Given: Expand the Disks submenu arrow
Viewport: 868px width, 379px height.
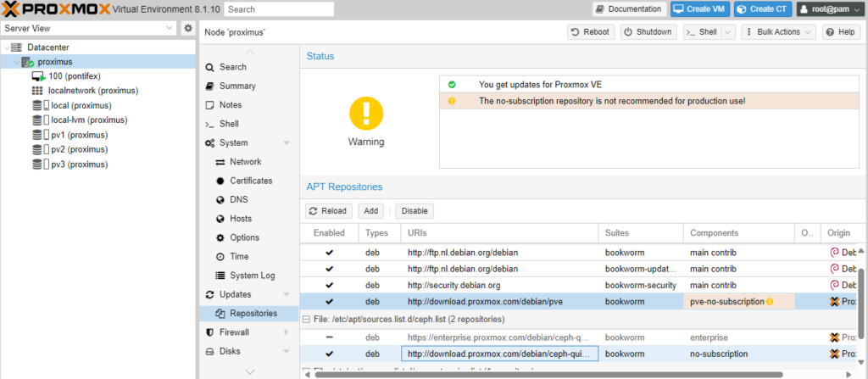Looking at the screenshot, I should tap(287, 351).
